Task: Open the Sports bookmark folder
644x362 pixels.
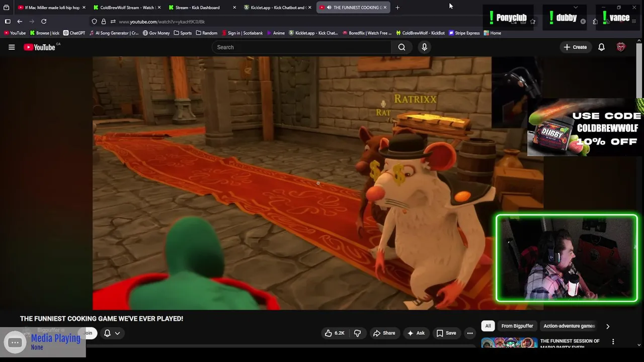Action: [183, 33]
